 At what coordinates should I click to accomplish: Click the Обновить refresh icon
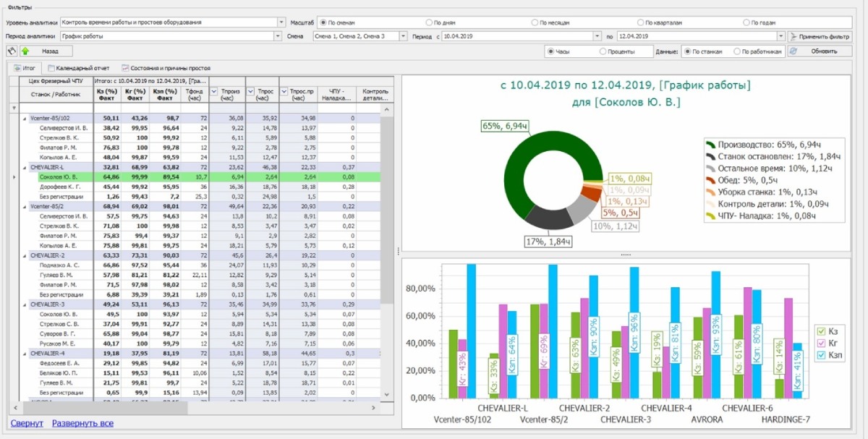point(793,51)
